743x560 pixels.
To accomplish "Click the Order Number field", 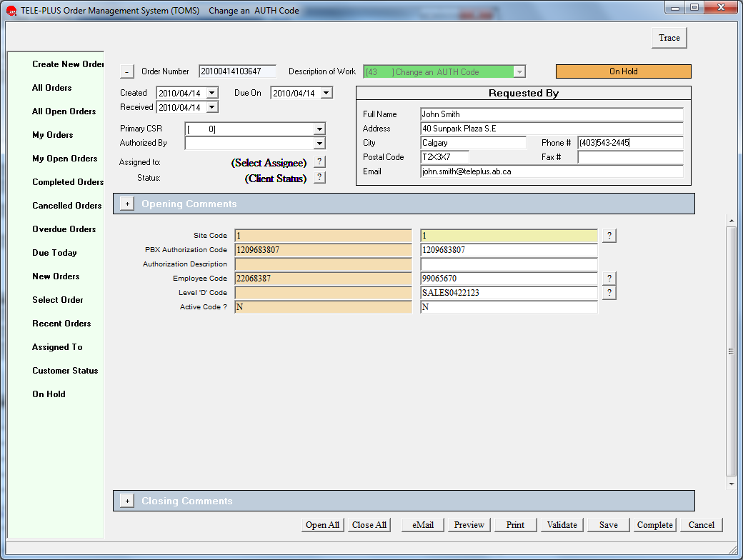I will 237,71.
